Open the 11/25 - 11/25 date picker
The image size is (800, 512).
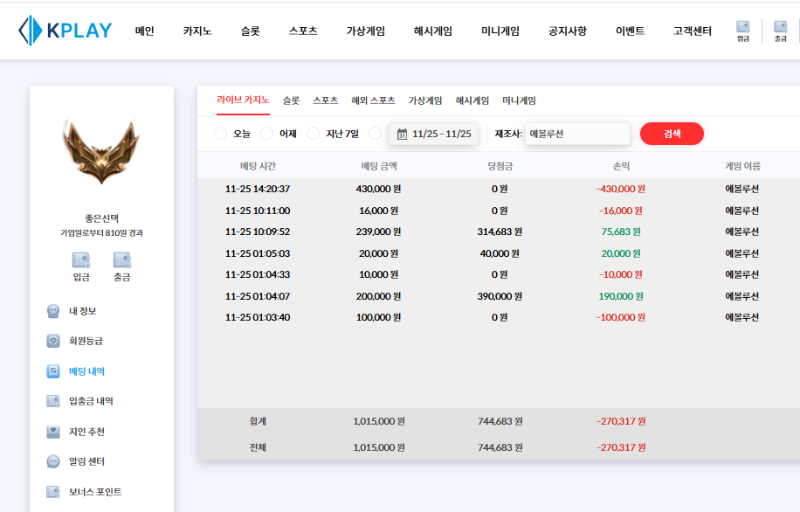click(433, 134)
